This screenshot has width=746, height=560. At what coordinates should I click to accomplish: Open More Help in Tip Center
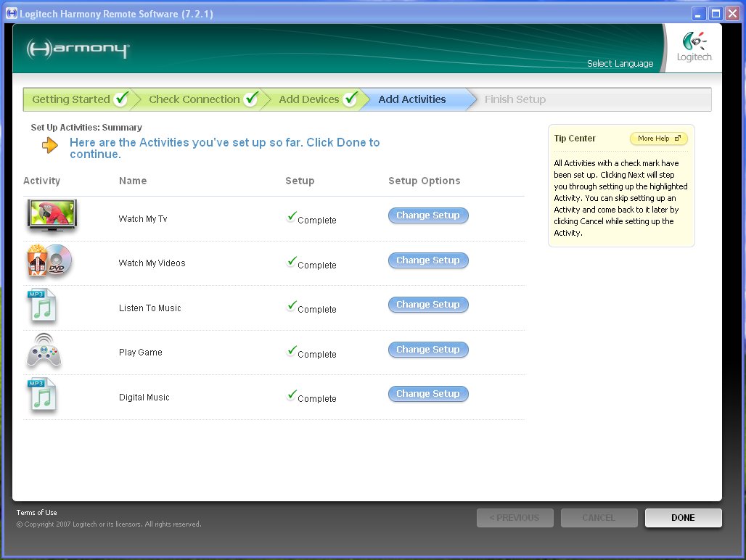[x=658, y=139]
